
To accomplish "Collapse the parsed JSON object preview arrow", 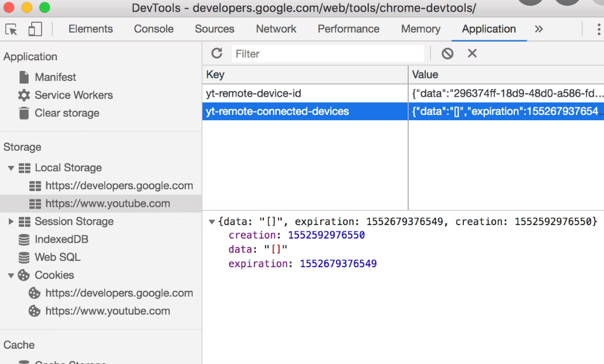I will pyautogui.click(x=212, y=222).
